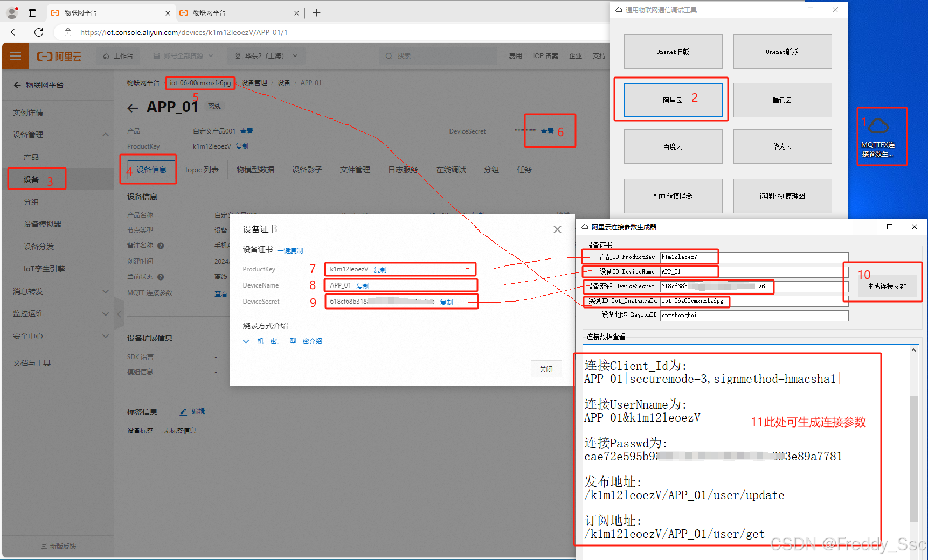Viewport: 928px width, 560px height.
Task: Click the 新版反馈 feedback icon
Action: pos(44,546)
